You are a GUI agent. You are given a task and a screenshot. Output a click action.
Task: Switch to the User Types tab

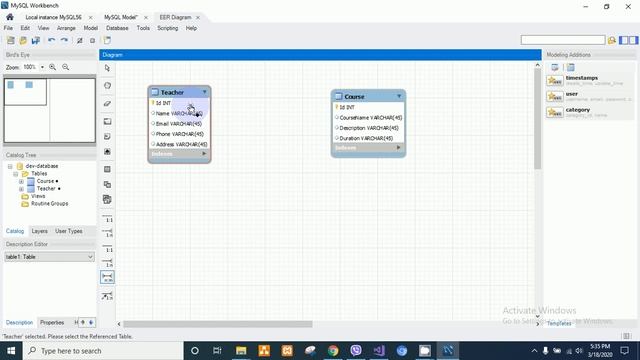69,231
